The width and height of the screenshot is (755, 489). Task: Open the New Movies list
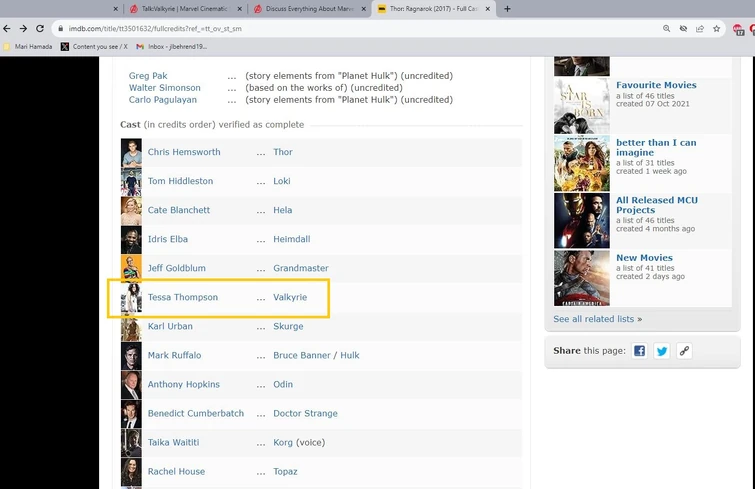pyautogui.click(x=644, y=258)
